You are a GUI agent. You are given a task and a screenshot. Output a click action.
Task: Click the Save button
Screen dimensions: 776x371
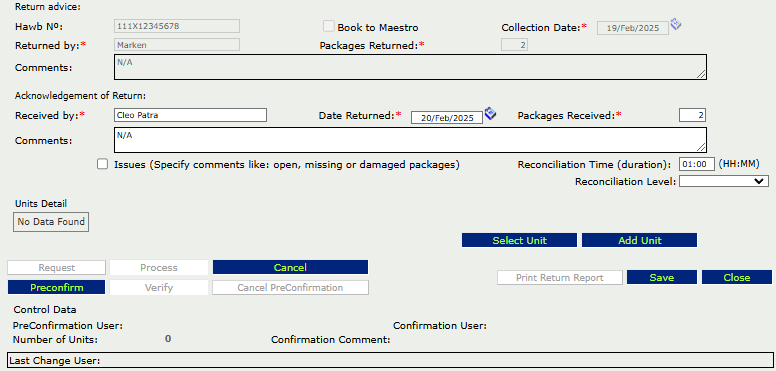(662, 278)
